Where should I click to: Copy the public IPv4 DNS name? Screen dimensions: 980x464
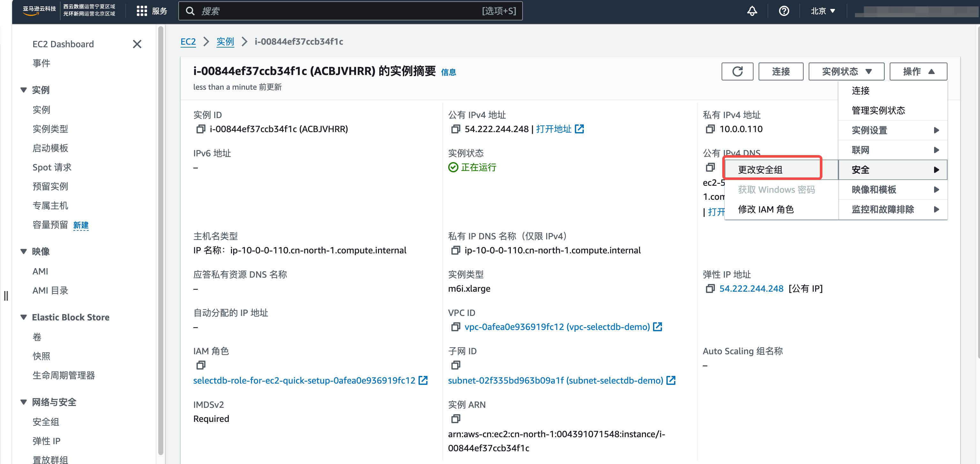[710, 167]
